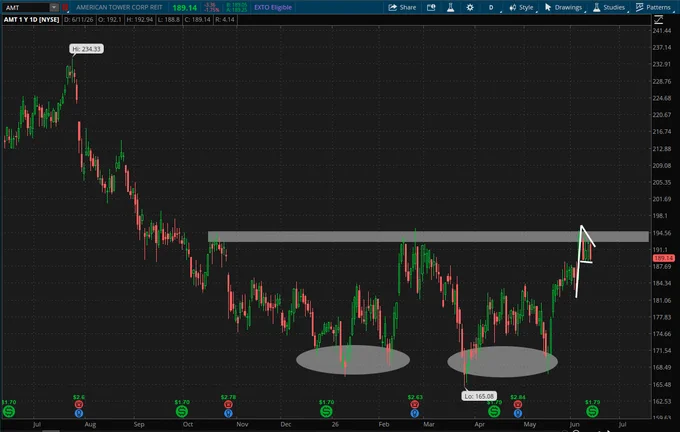The height and width of the screenshot is (432, 680).
Task: Expand the Style menu
Action: (521, 7)
